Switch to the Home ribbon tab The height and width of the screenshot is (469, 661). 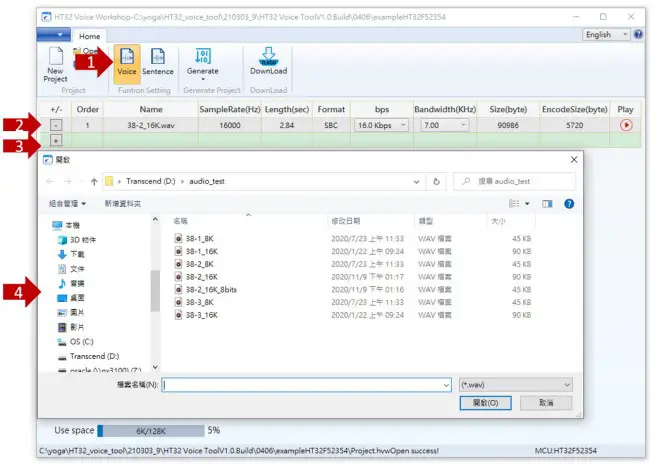[x=89, y=36]
